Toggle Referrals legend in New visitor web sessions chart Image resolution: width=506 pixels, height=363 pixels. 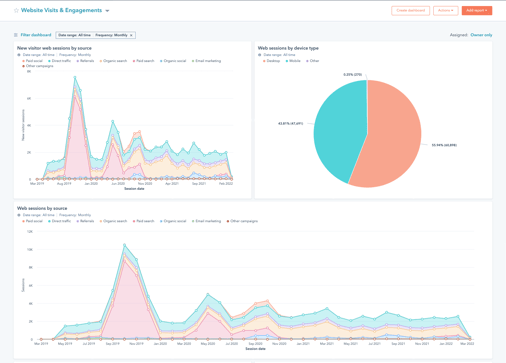85,61
